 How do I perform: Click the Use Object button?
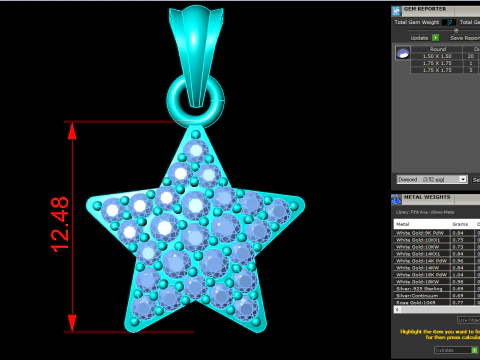469,320
